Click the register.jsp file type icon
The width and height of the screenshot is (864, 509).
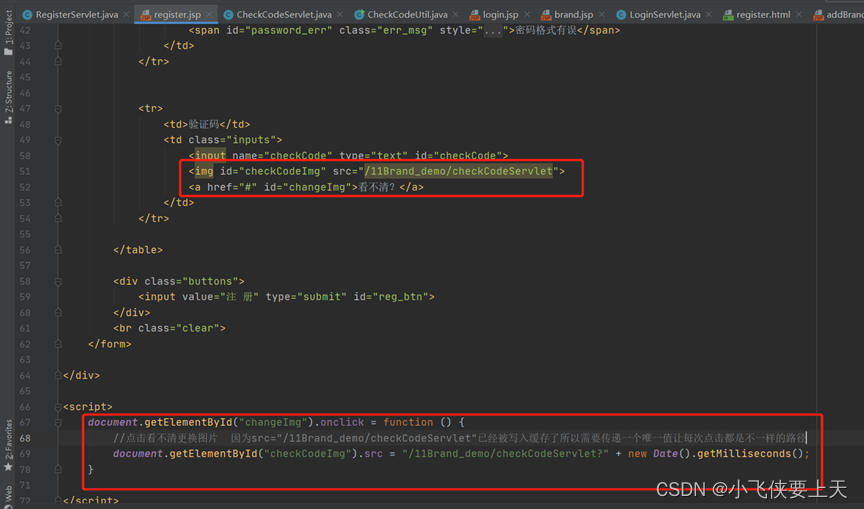pos(145,15)
